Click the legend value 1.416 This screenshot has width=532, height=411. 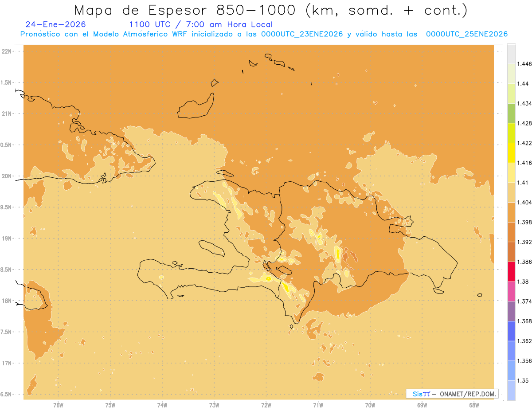click(x=524, y=163)
